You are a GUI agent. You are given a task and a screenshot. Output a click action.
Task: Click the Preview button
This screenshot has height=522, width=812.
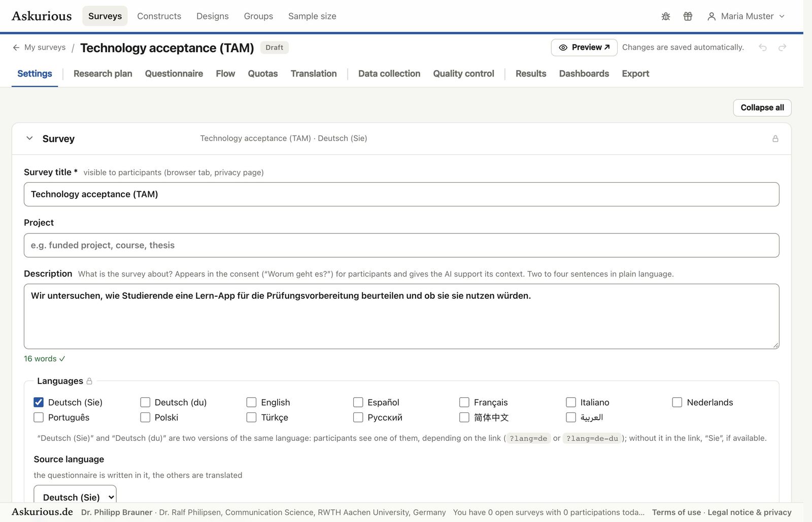[584, 47]
